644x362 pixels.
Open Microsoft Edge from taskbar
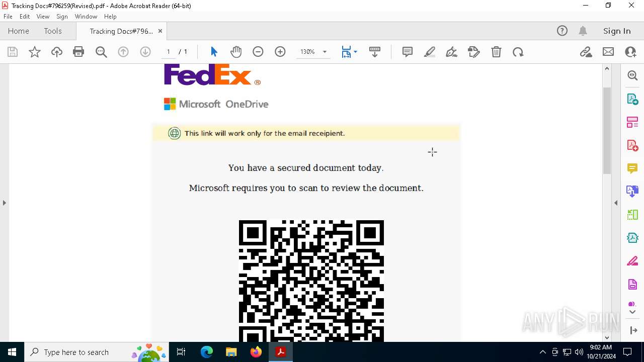pyautogui.click(x=207, y=352)
